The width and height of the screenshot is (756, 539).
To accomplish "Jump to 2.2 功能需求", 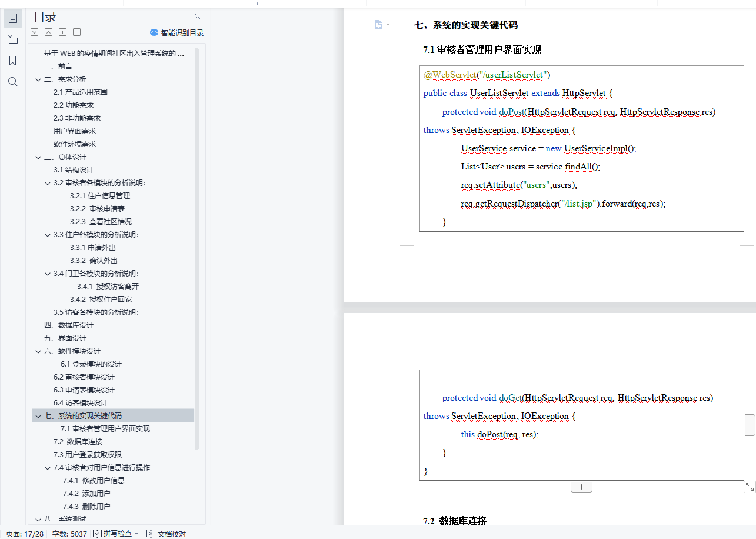I will (74, 105).
